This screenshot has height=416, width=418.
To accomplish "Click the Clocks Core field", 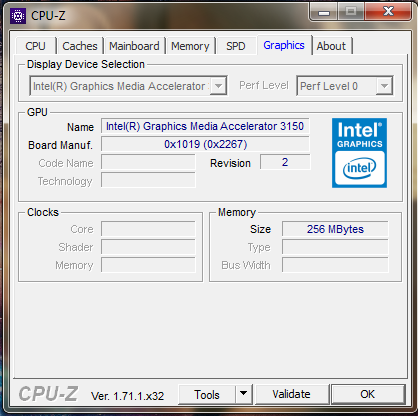I will click(148, 229).
